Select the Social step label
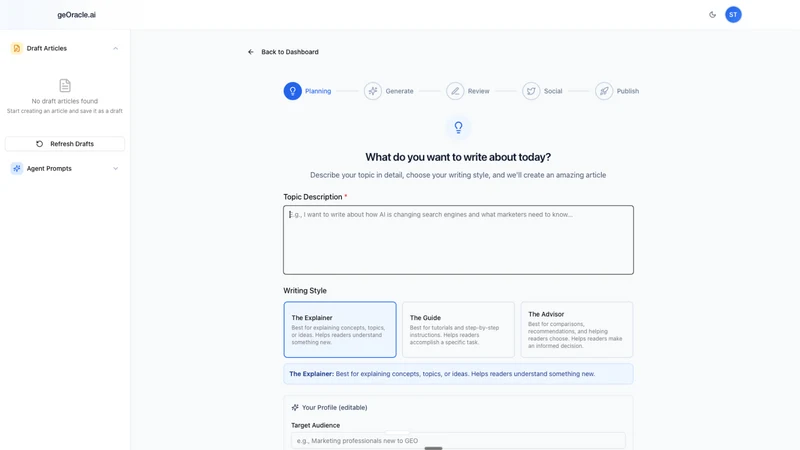 pyautogui.click(x=553, y=91)
